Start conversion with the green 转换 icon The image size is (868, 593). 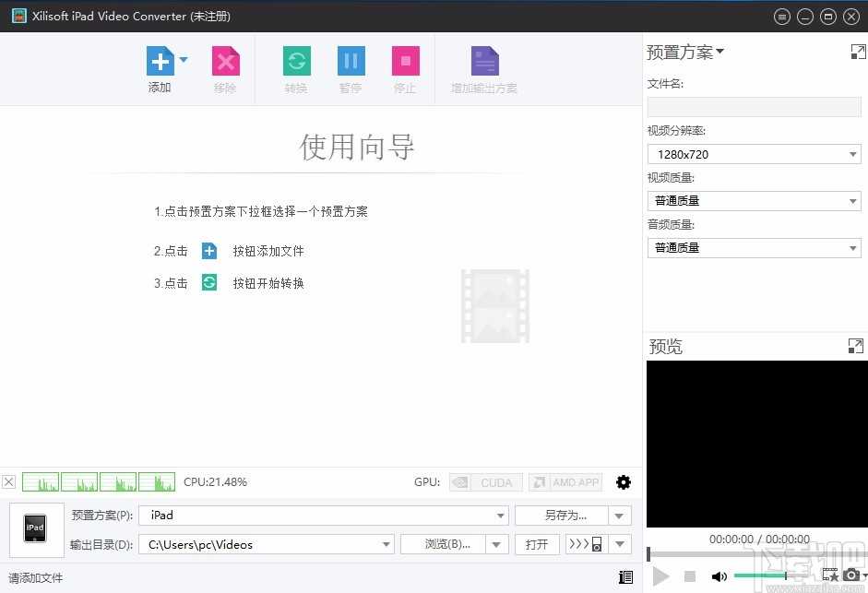click(296, 62)
